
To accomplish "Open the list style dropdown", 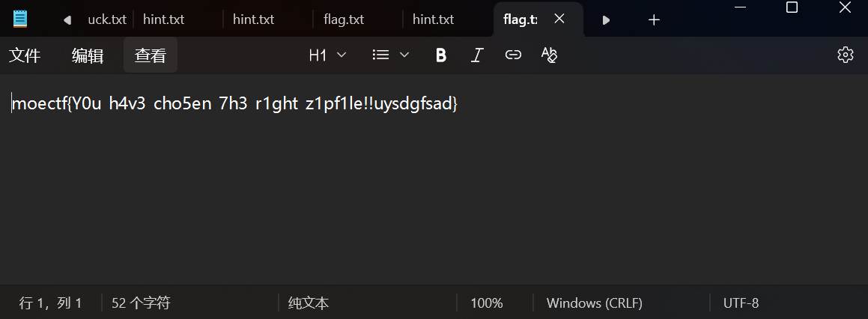I will point(391,55).
